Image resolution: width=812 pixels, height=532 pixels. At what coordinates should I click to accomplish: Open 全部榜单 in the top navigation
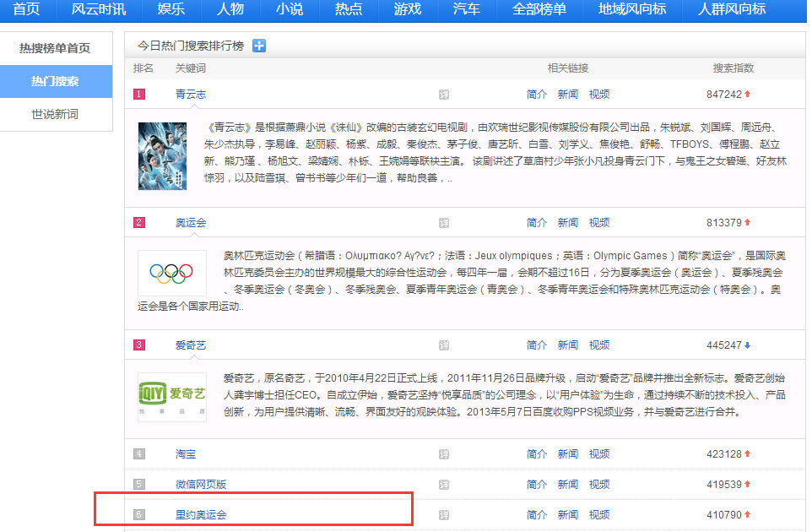(539, 8)
